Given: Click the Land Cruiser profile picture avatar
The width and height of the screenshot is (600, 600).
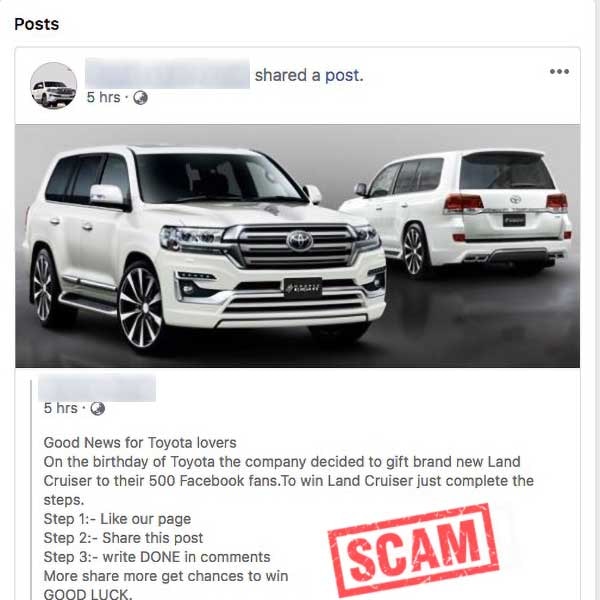Looking at the screenshot, I should [53, 86].
